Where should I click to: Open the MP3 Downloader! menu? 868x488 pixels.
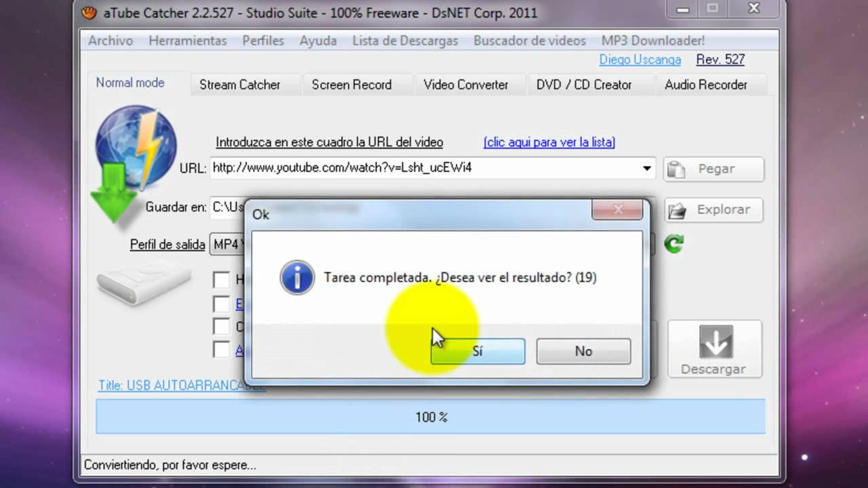pyautogui.click(x=653, y=41)
